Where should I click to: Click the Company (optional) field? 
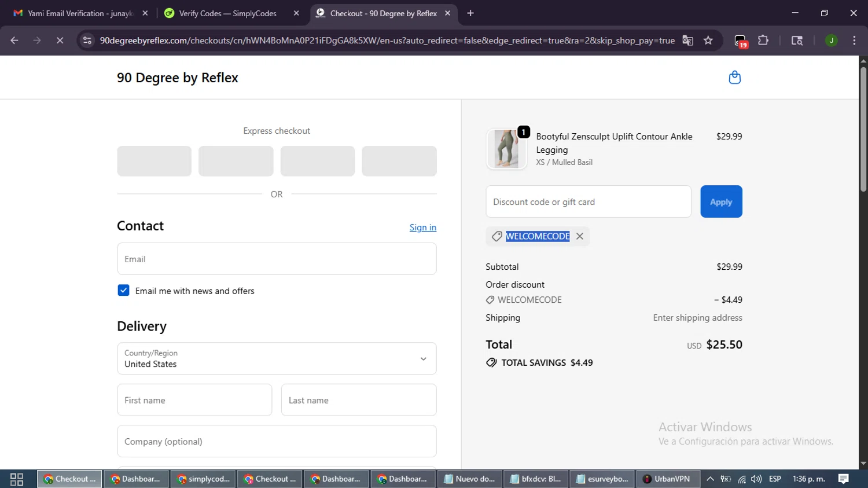point(277,441)
